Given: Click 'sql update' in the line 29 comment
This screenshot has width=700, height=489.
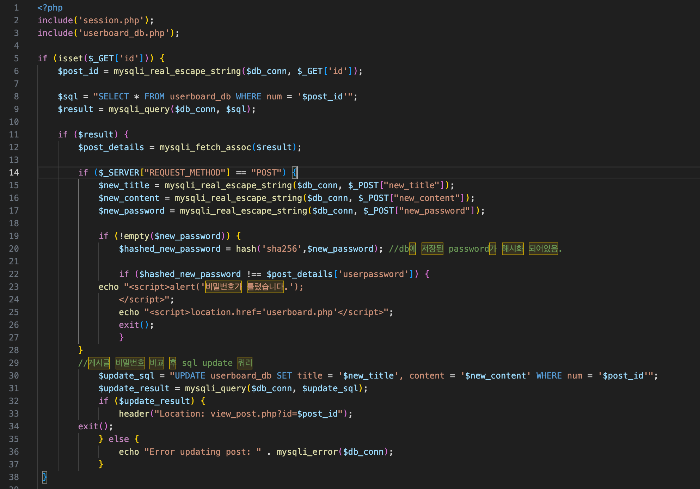Looking at the screenshot, I should point(207,363).
